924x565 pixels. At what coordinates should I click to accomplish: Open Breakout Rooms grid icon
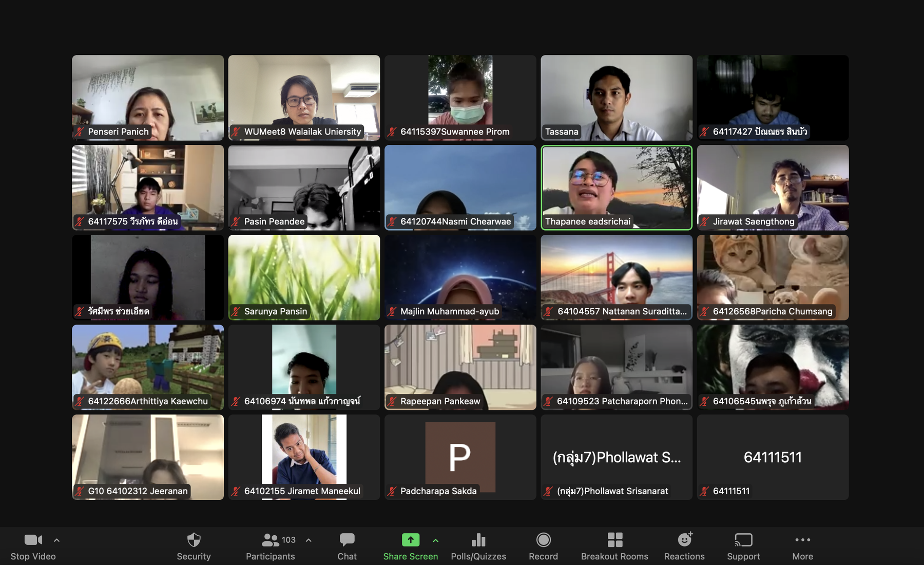(x=614, y=540)
